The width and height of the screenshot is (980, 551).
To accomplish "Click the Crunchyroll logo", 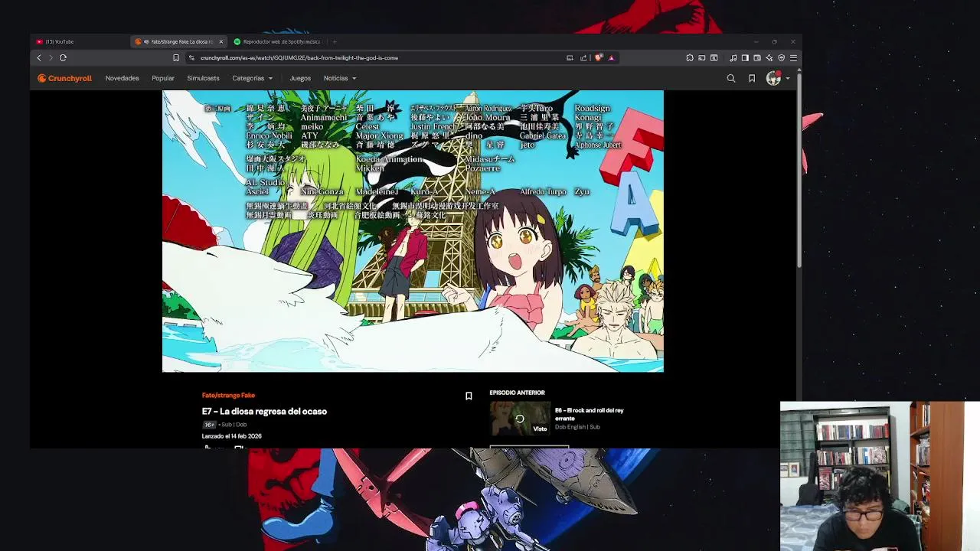I will [64, 78].
